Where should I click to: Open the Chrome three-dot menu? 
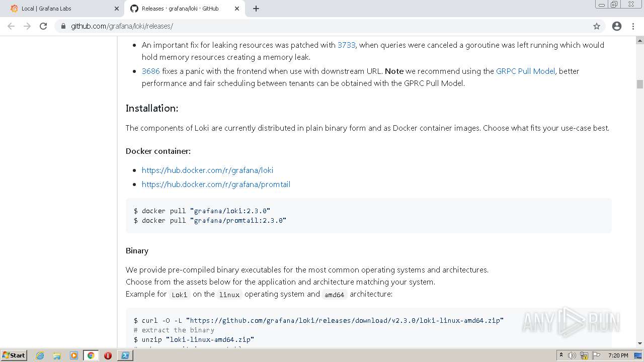(x=633, y=26)
